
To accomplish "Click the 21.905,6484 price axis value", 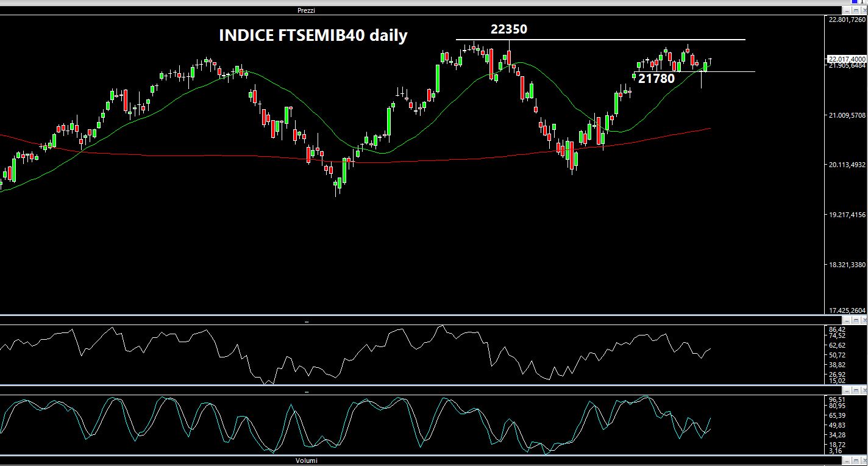I will tap(847, 65).
